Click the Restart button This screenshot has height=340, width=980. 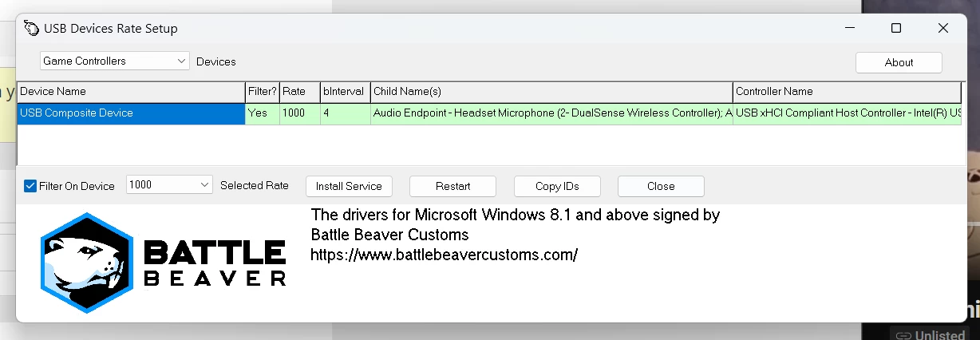[452, 186]
